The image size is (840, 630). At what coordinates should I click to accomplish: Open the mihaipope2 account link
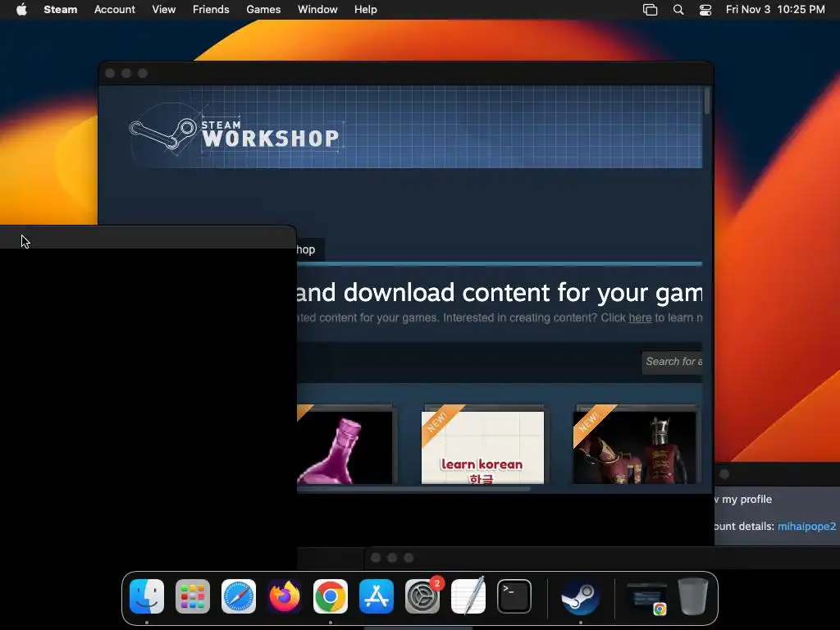[807, 526]
